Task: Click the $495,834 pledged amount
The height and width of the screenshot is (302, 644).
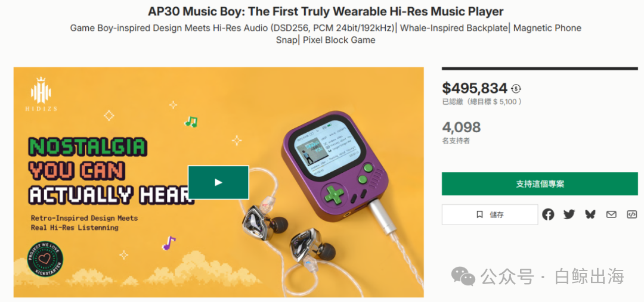Action: pos(475,88)
